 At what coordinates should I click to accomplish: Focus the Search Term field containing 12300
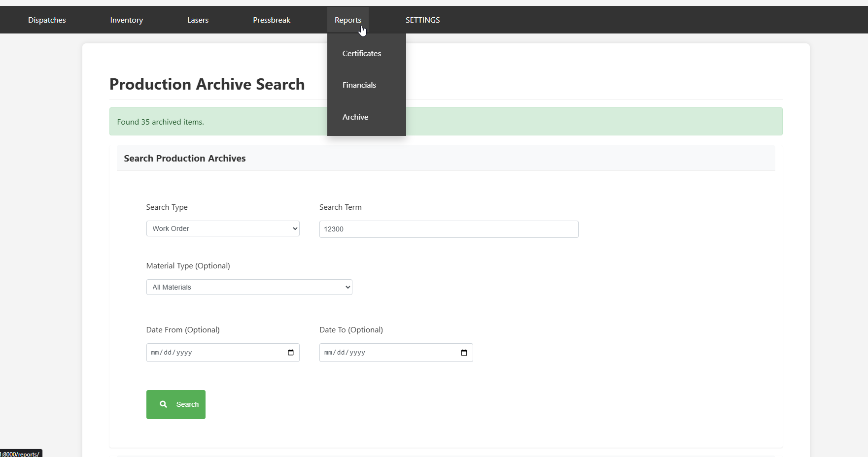[x=449, y=229]
